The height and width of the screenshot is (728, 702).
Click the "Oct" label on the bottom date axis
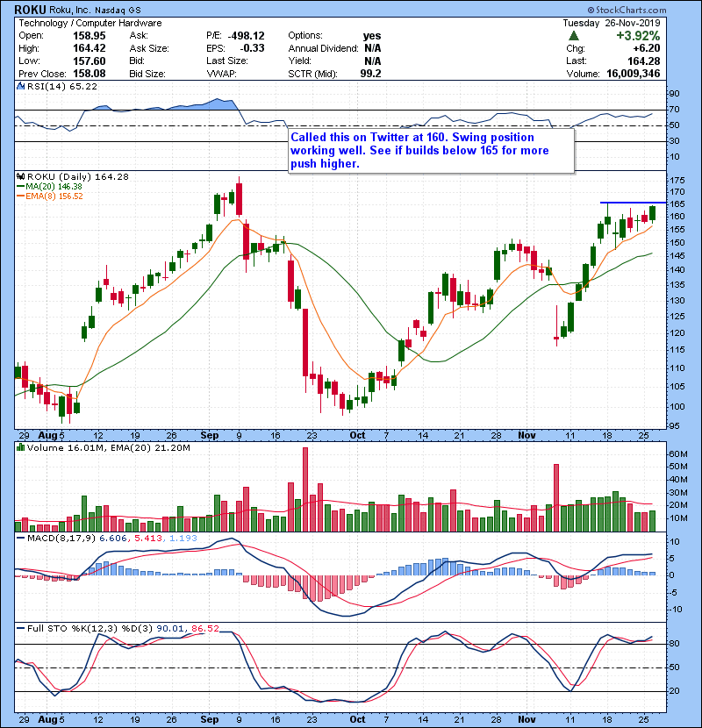[357, 719]
